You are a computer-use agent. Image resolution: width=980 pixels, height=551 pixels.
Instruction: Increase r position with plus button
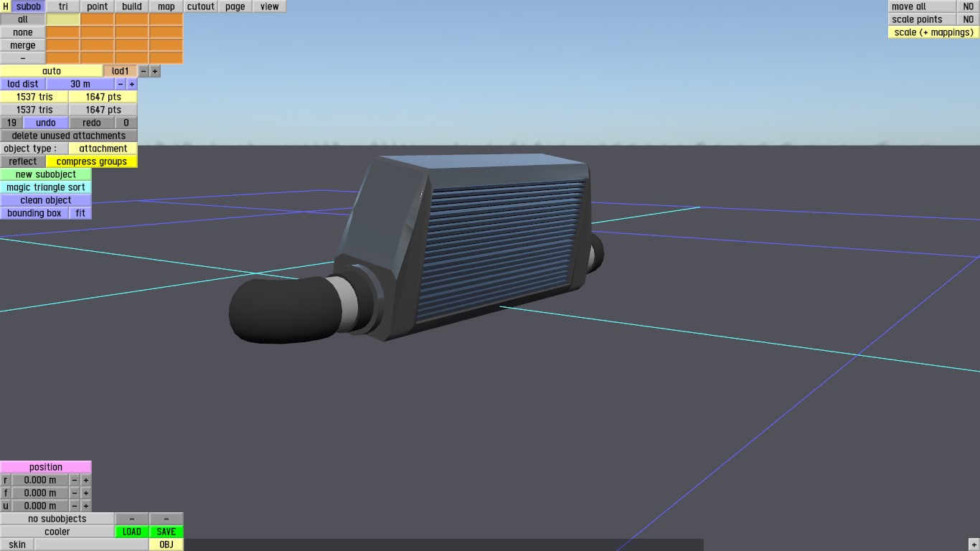click(x=86, y=480)
